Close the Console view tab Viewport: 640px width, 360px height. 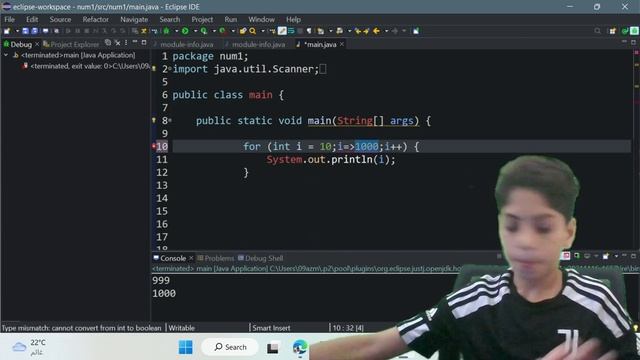191,258
